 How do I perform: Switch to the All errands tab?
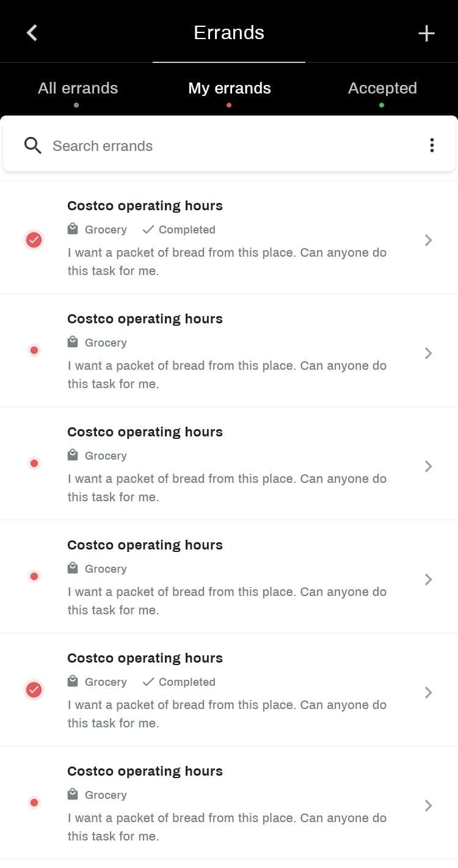pos(78,88)
